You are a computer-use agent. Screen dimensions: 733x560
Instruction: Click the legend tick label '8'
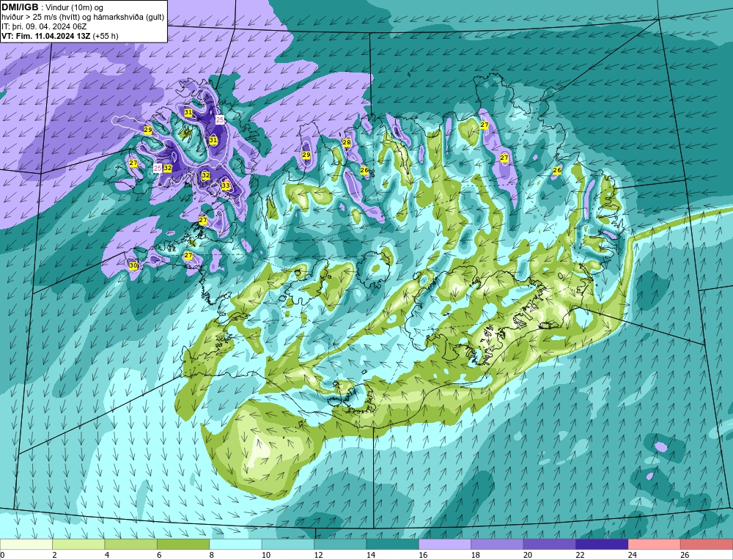tap(212, 555)
